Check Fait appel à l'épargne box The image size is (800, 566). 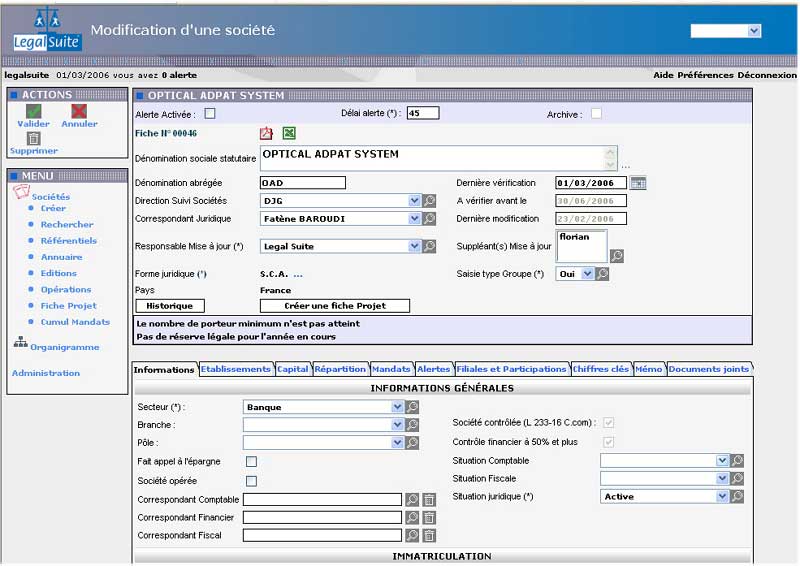click(x=252, y=461)
